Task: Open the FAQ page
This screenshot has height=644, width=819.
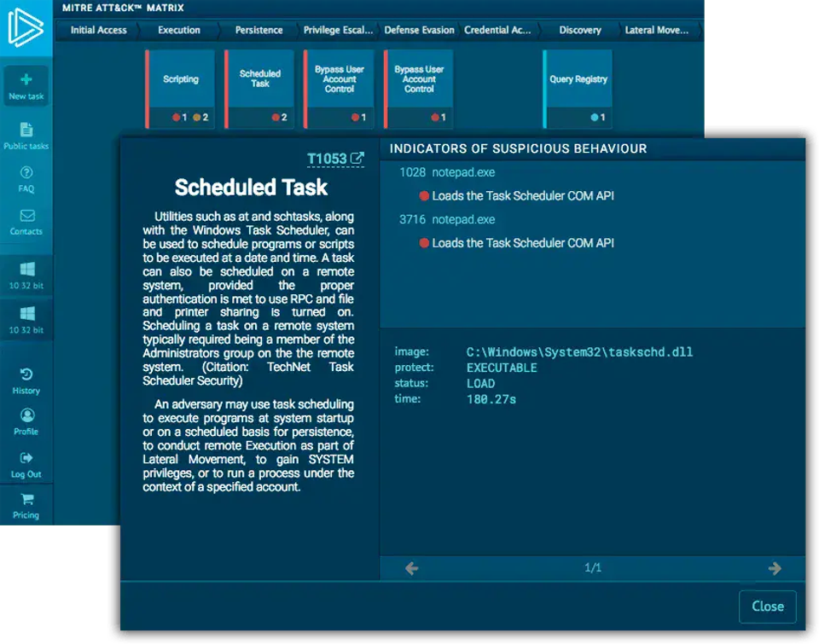Action: 26,179
